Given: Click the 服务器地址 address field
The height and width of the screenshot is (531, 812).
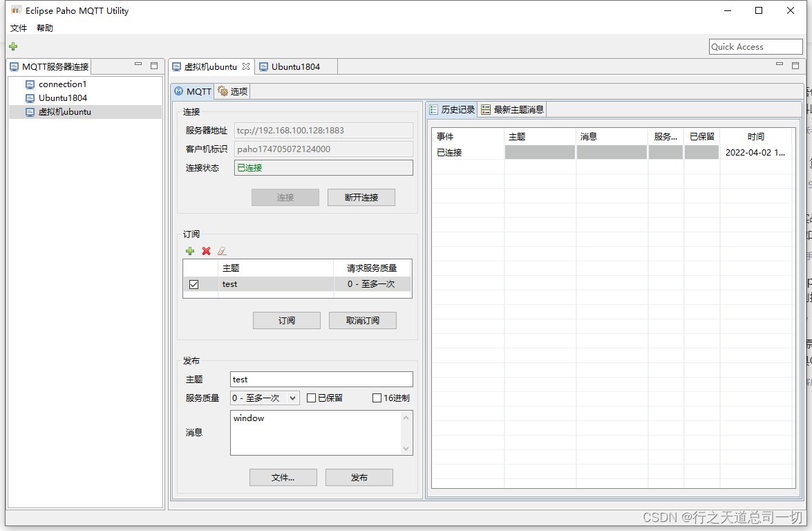Looking at the screenshot, I should 323,131.
